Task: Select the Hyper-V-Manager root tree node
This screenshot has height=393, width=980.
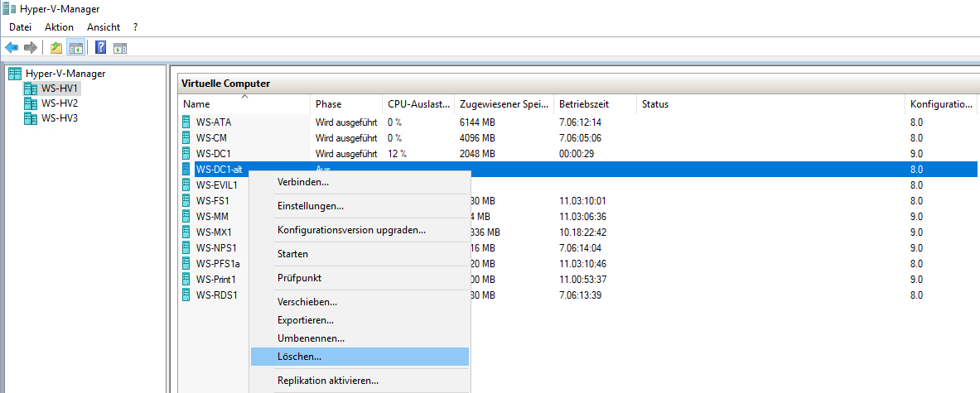Action: tap(65, 74)
